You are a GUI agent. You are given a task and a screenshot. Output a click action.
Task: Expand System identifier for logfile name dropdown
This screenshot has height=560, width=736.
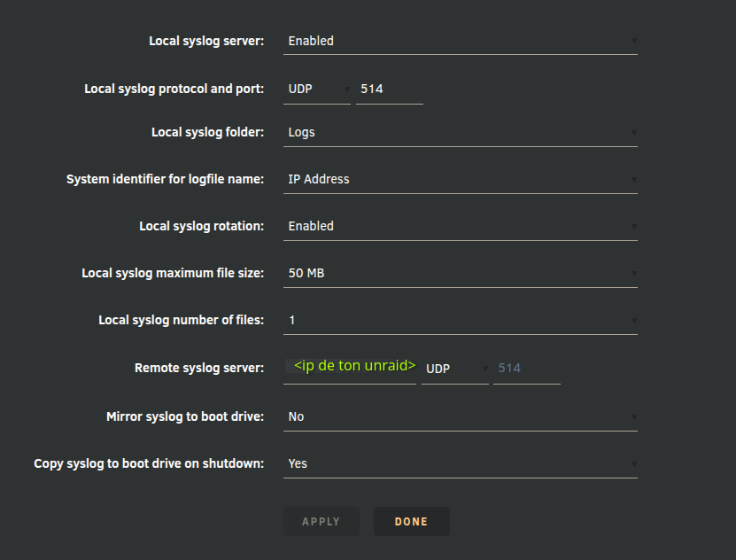click(460, 180)
